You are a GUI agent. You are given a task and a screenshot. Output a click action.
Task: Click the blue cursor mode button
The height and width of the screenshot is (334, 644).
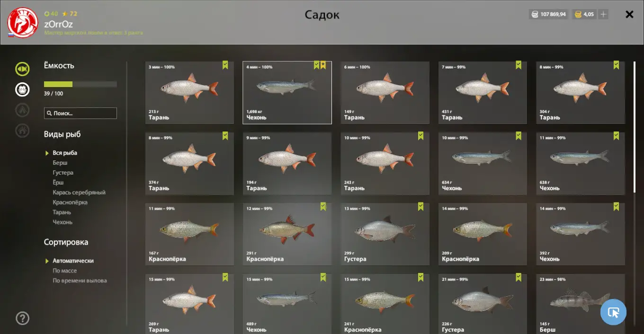pos(613,312)
